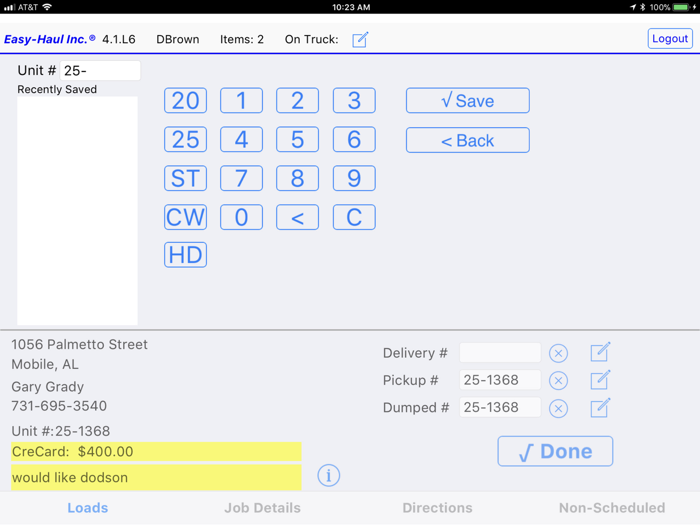Tap the Unit #:25-1368 text
700x525 pixels.
[61, 431]
